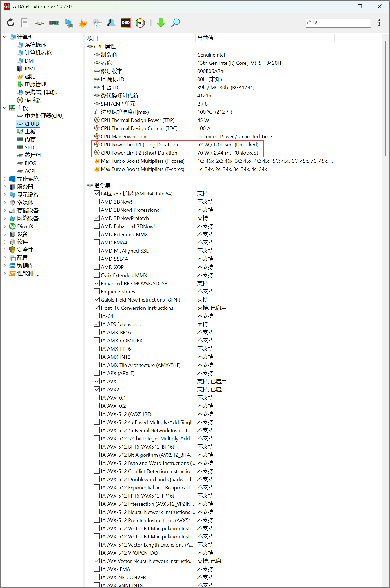The height and width of the screenshot is (588, 390).
Task: Open the BIOS tree item
Action: click(30, 163)
